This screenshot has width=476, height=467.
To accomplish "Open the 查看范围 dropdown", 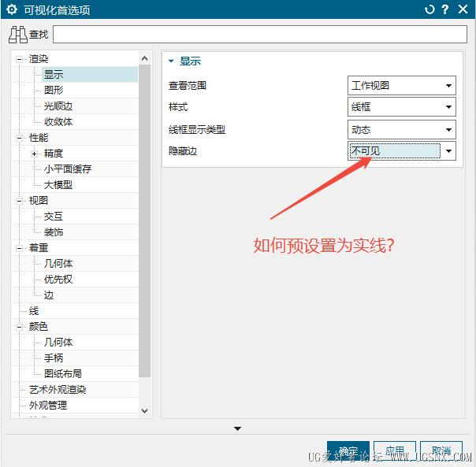I will click(x=402, y=85).
